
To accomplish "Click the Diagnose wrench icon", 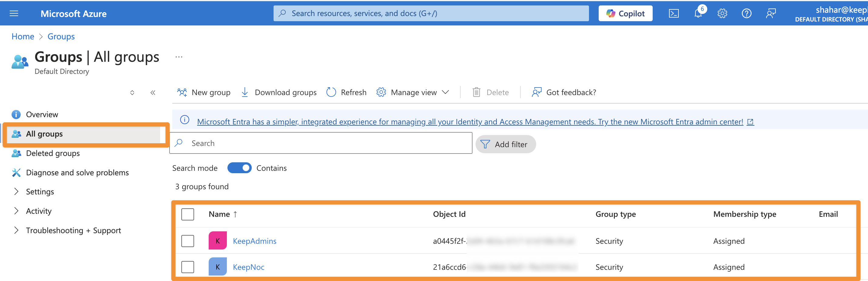I will coord(16,173).
